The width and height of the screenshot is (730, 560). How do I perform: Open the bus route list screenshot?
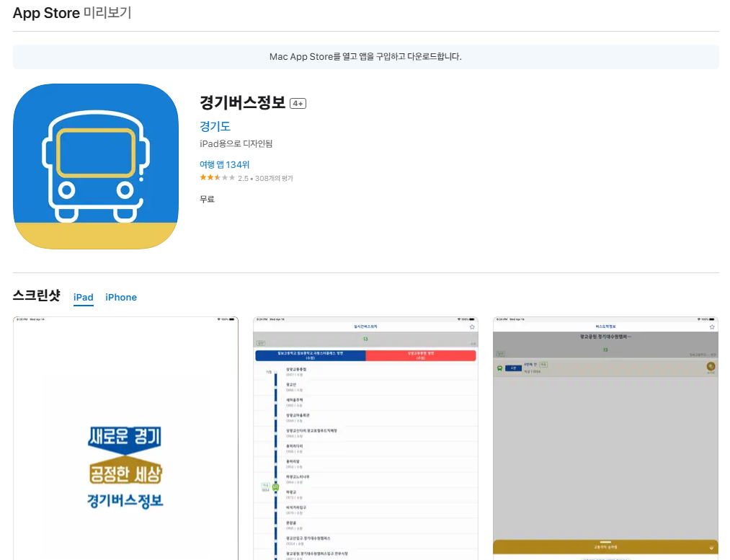[365, 438]
